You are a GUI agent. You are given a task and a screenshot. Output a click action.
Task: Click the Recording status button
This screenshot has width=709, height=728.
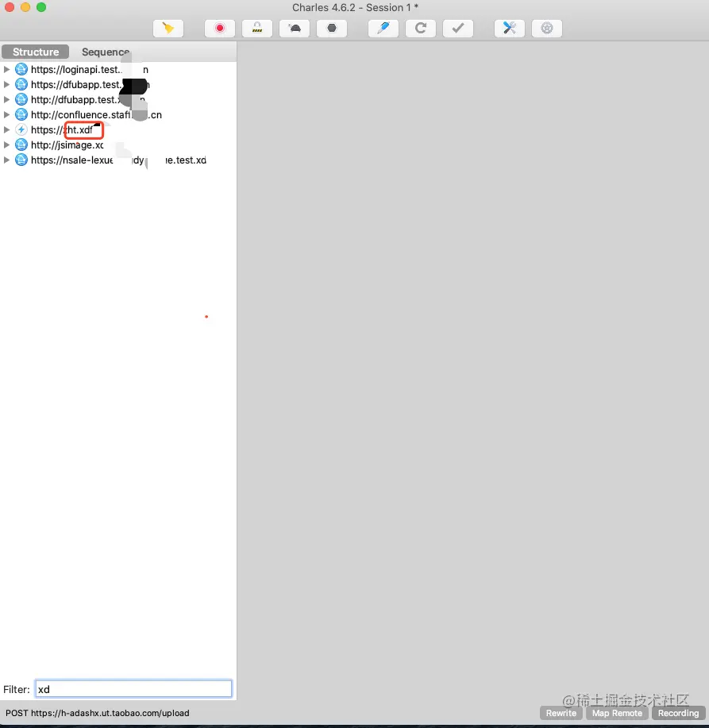tap(678, 713)
